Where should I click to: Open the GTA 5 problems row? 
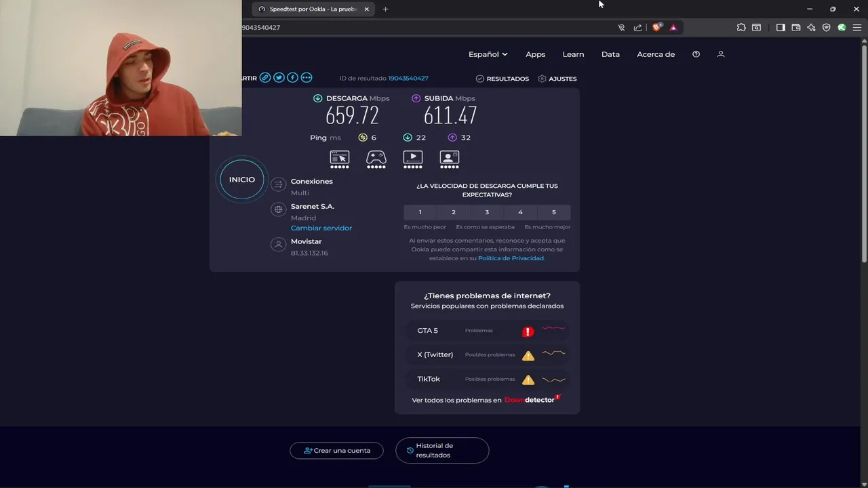[x=487, y=331]
